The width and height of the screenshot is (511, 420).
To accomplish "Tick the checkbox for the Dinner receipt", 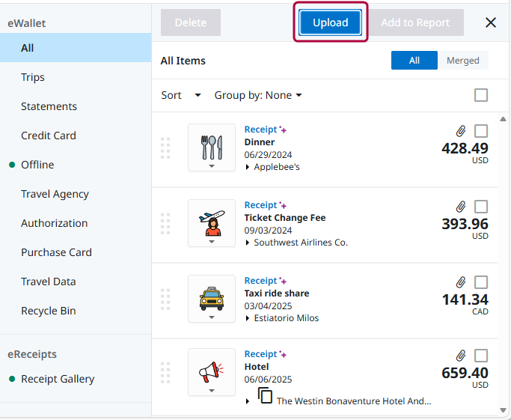I will click(x=481, y=131).
